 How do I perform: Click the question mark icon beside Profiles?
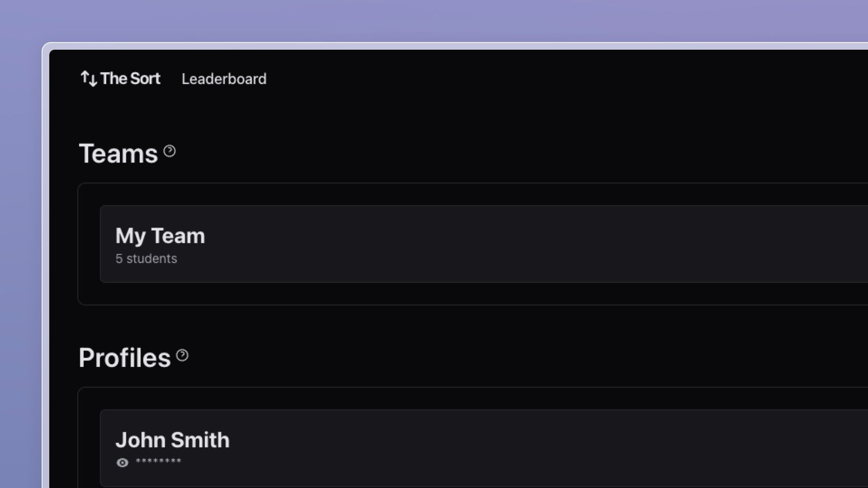click(x=182, y=356)
